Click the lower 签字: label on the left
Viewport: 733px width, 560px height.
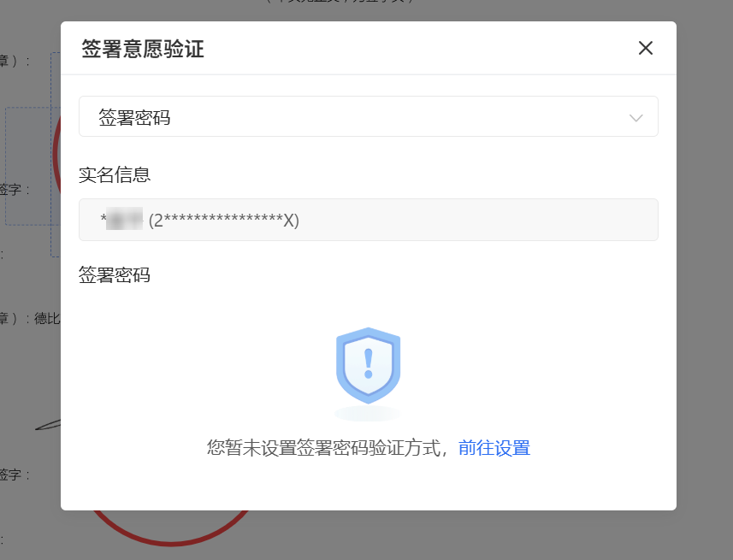pos(14,475)
